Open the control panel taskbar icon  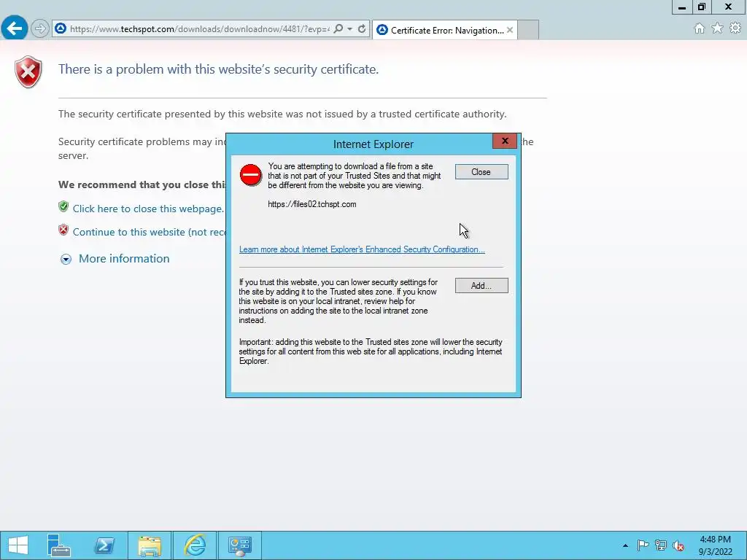coord(239,545)
